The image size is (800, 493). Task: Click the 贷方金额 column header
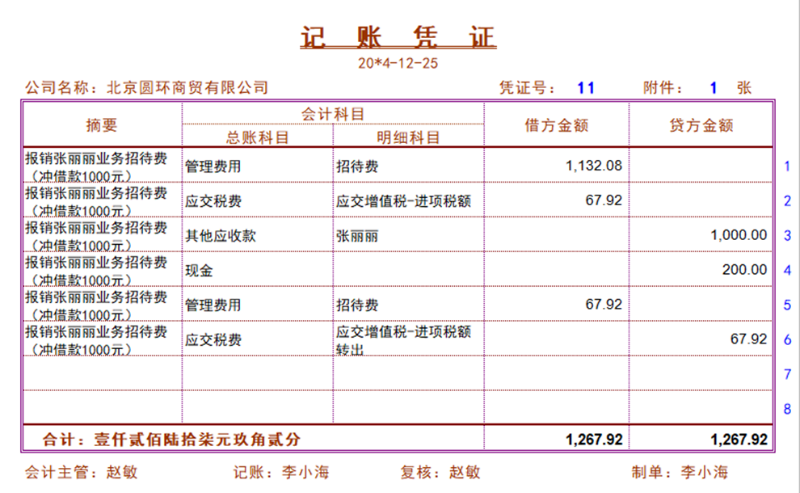[x=701, y=126]
